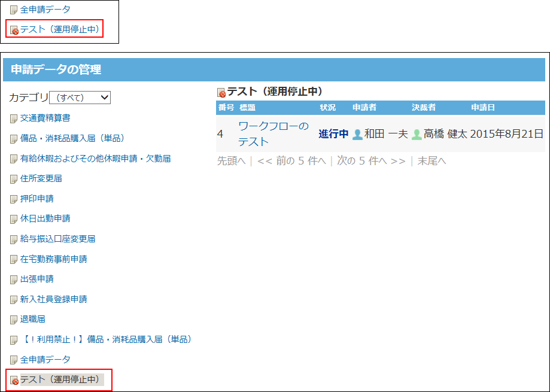
Task: Jump to 末尾へ last page
Action: pos(432,161)
